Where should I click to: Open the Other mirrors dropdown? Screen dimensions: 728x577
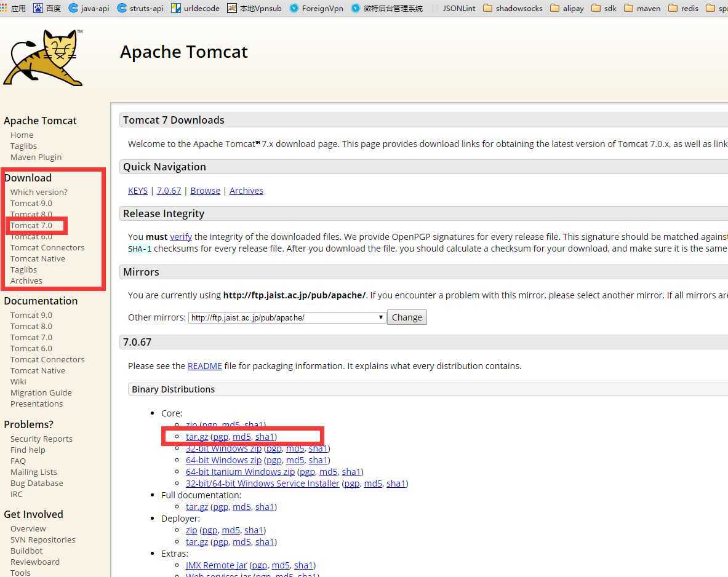click(287, 317)
